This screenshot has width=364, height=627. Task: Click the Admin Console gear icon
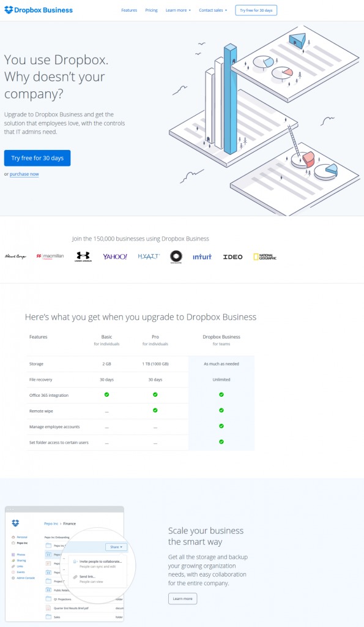coord(13,578)
